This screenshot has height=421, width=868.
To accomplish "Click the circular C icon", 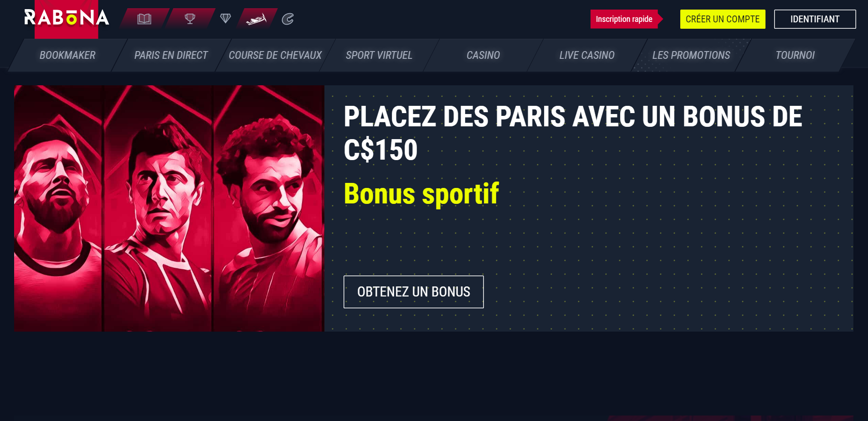I will (288, 19).
